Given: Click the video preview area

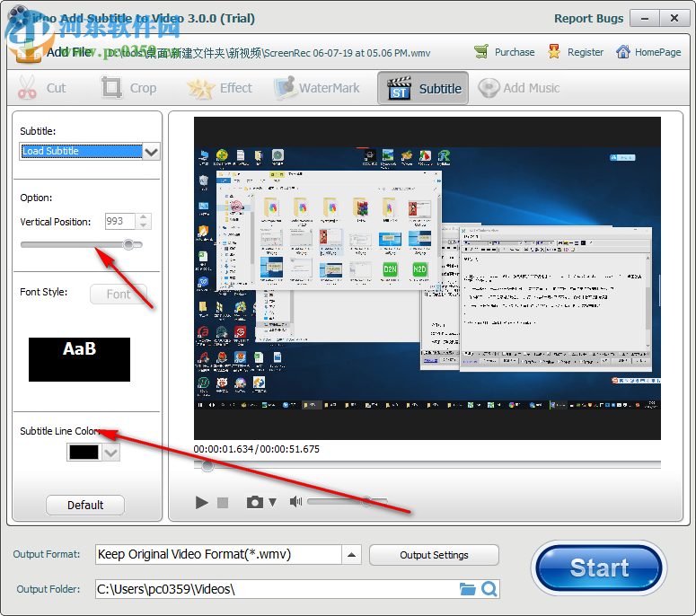Looking at the screenshot, I should pos(427,278).
